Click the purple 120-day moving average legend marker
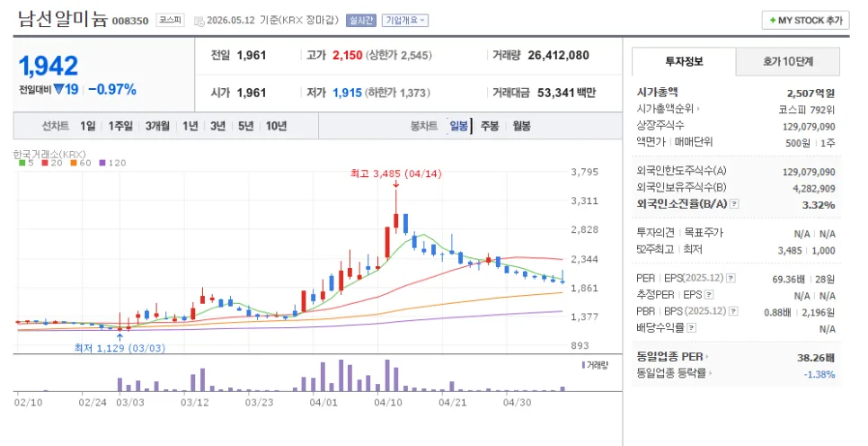The image size is (868, 446). click(x=102, y=163)
